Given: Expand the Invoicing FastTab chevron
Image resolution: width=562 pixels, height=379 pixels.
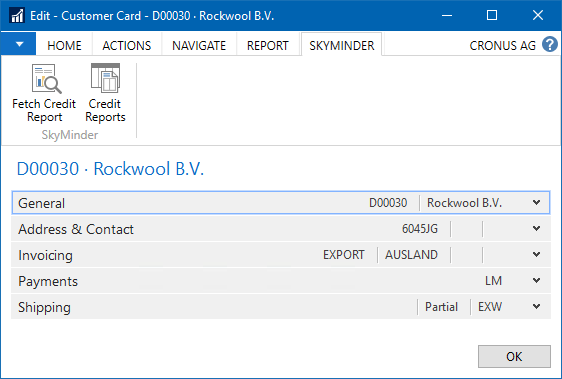Looking at the screenshot, I should pyautogui.click(x=536, y=255).
